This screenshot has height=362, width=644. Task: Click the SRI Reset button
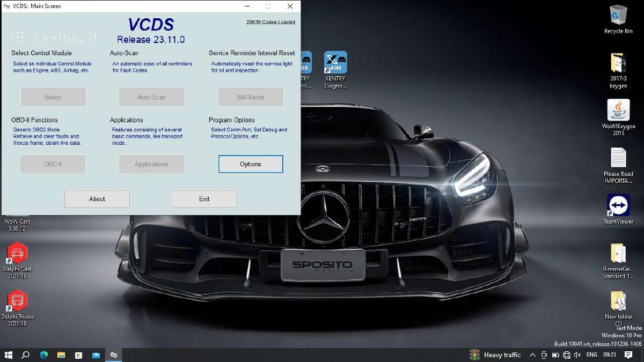[251, 97]
